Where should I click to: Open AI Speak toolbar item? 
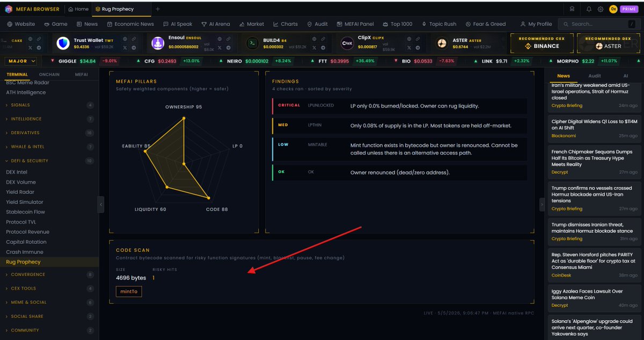(x=178, y=24)
